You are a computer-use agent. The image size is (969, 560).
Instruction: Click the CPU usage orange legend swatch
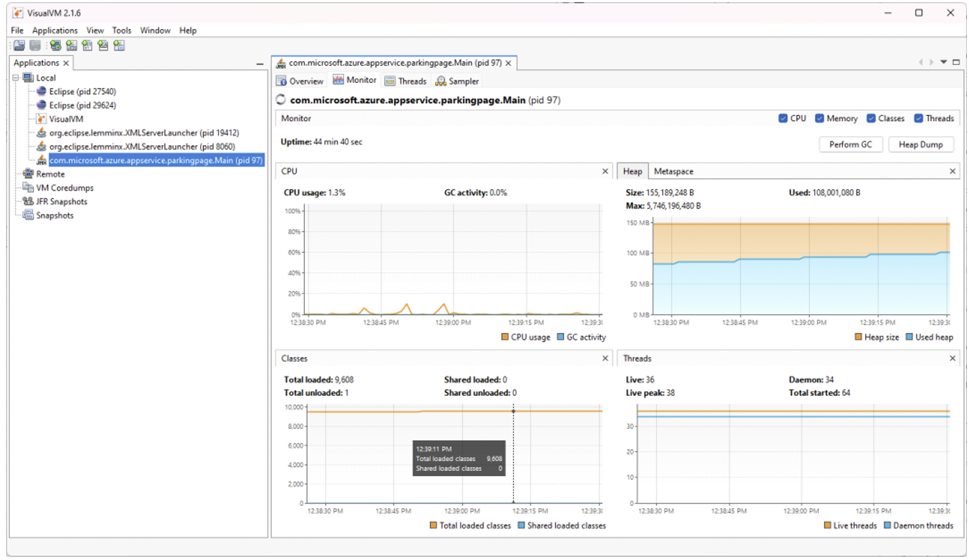click(505, 337)
